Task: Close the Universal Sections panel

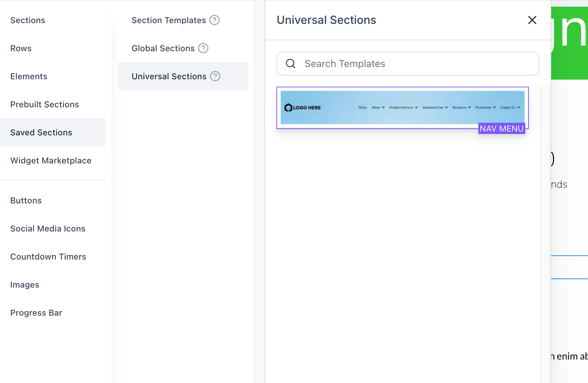Action: pyautogui.click(x=532, y=20)
